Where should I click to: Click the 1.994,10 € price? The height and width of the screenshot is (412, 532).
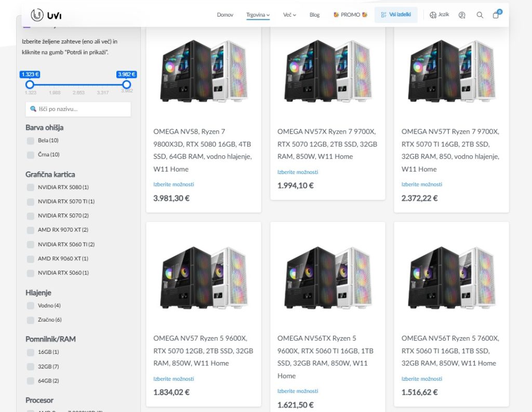pyautogui.click(x=296, y=186)
